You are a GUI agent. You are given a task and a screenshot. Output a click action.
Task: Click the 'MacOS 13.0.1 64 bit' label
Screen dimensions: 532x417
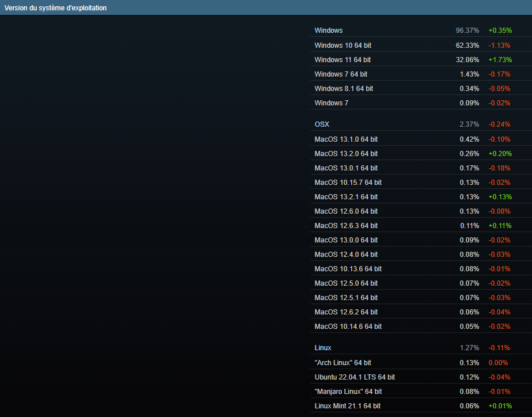point(345,168)
